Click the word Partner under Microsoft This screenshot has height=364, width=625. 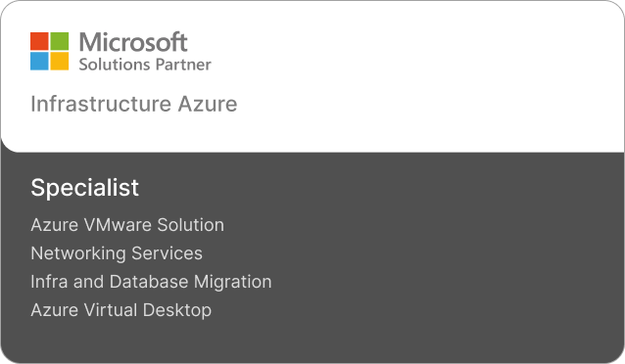(183, 65)
